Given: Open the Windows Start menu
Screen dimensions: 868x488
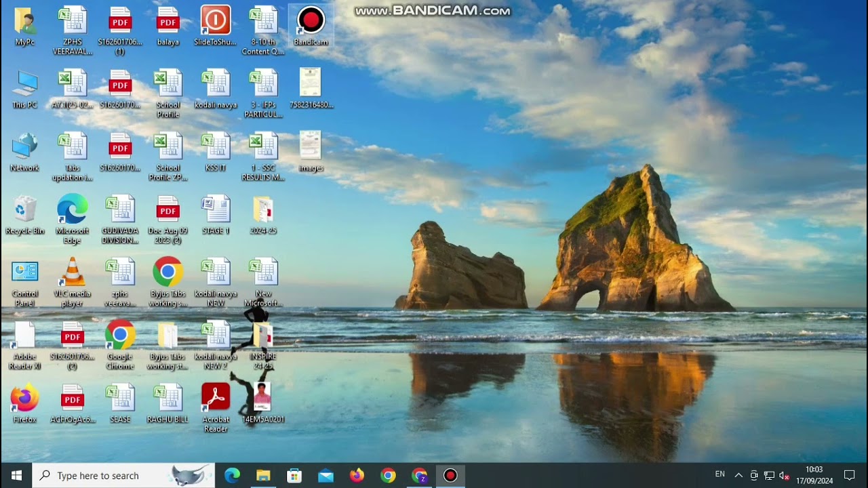Looking at the screenshot, I should (16, 476).
